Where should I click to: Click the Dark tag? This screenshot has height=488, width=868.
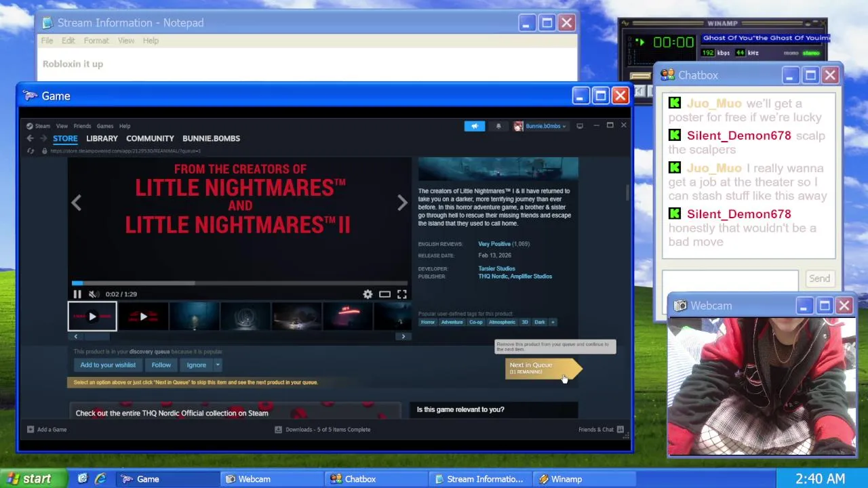540,323
